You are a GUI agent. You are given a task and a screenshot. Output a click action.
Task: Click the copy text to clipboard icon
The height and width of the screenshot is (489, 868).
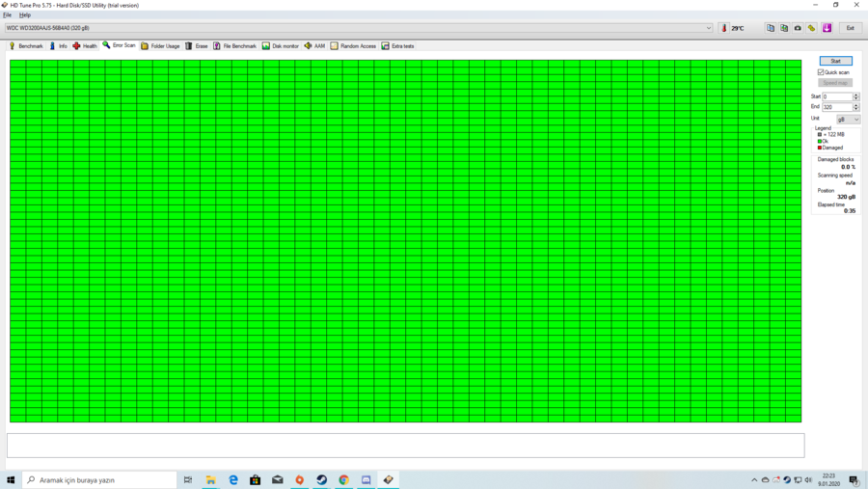pos(771,28)
